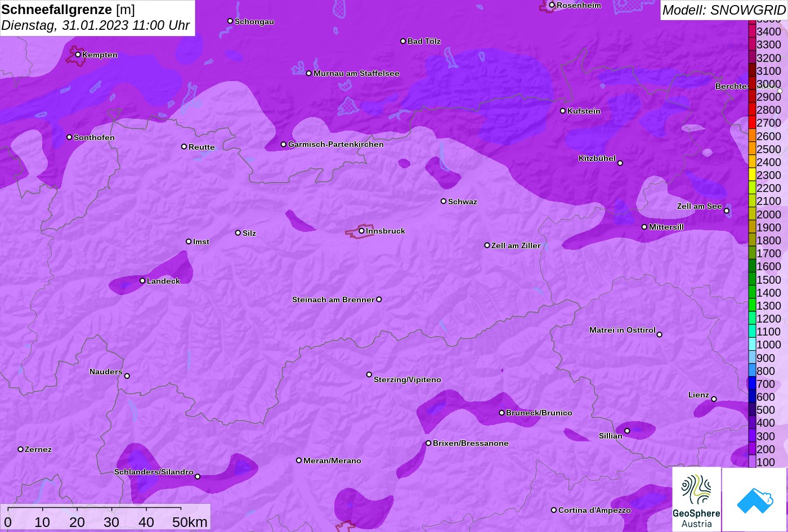The height and width of the screenshot is (532, 788).
Task: Click the Innsbruck city marker
Action: (361, 231)
